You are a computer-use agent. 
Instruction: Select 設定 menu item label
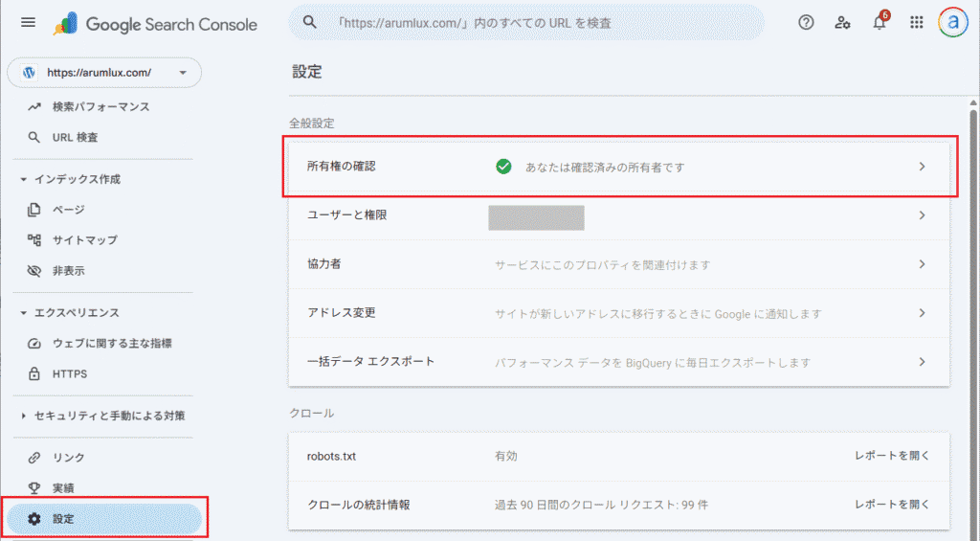pyautogui.click(x=63, y=518)
